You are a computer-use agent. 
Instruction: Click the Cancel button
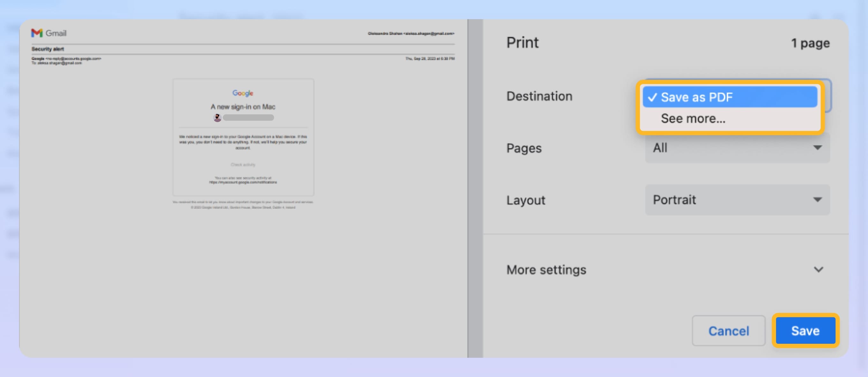coord(729,330)
